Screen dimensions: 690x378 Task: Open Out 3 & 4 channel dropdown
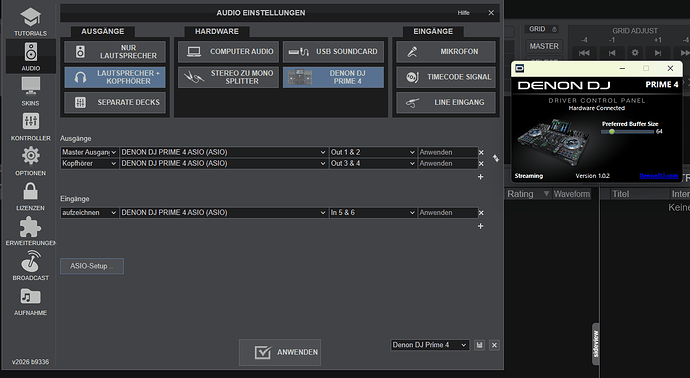coord(373,163)
